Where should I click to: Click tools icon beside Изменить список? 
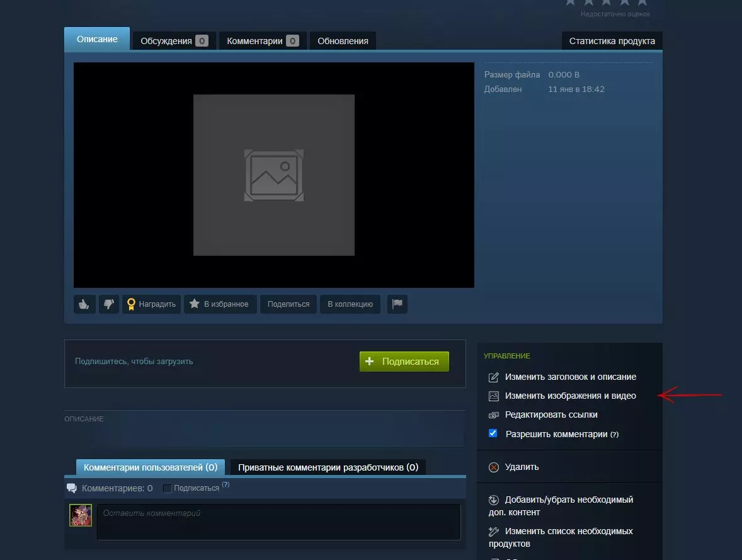click(x=494, y=531)
